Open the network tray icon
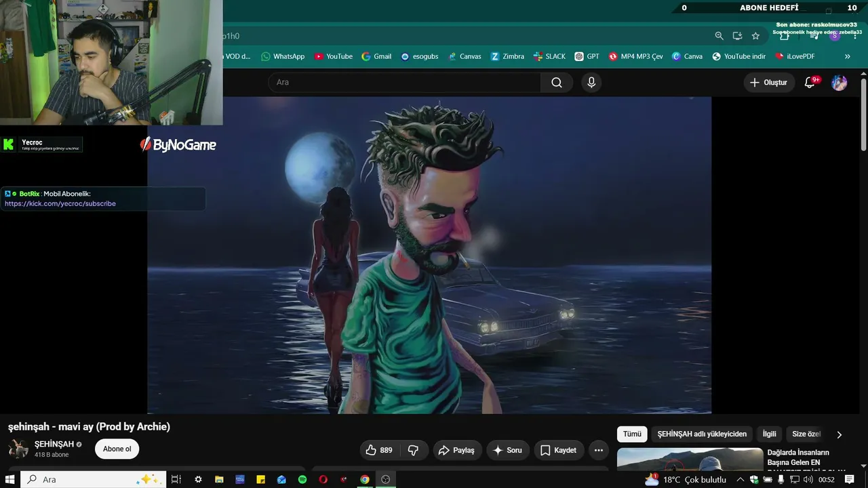 tap(794, 480)
